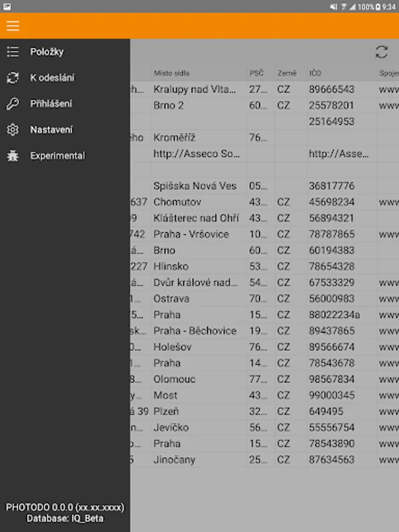
Task: Select the Klášterec nad Ohří cell
Action: (200, 218)
